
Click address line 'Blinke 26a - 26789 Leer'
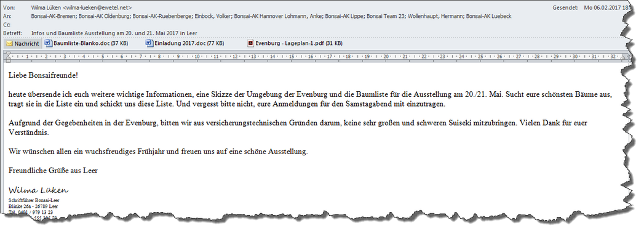33,206
